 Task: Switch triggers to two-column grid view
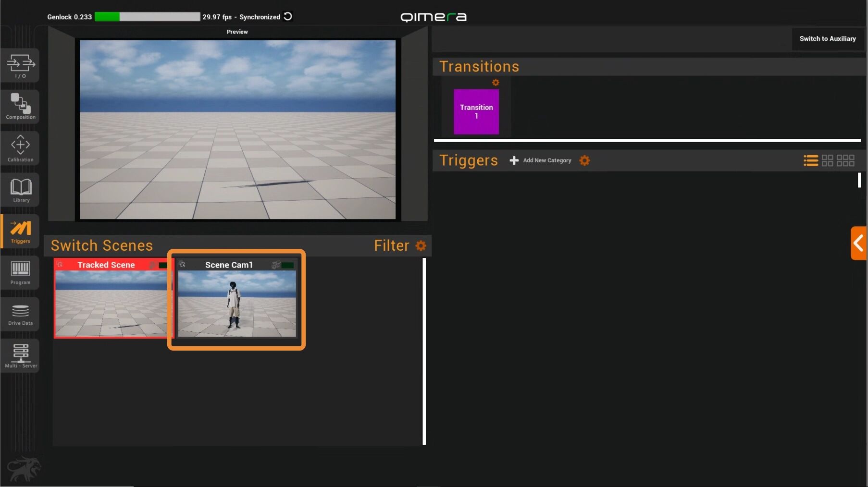pyautogui.click(x=827, y=160)
